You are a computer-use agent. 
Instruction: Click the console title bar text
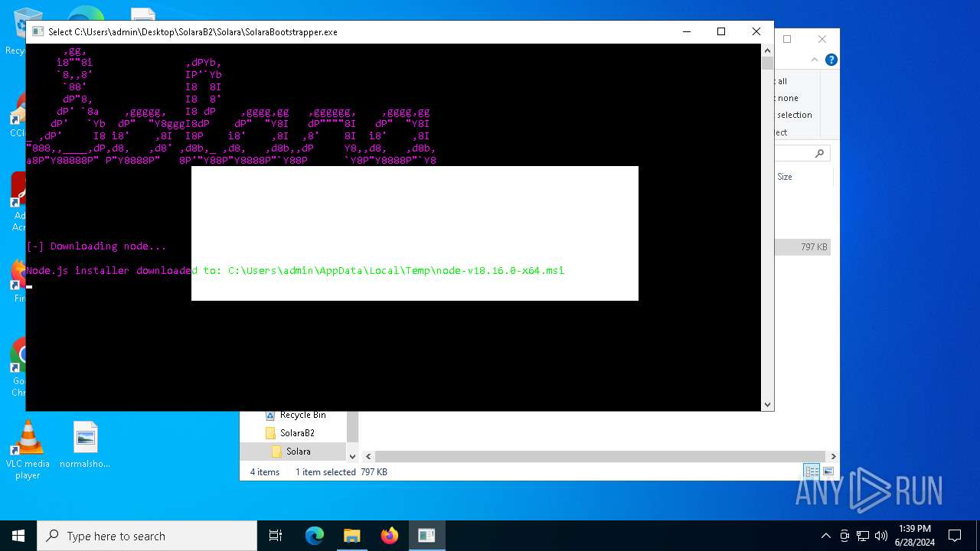[x=193, y=32]
